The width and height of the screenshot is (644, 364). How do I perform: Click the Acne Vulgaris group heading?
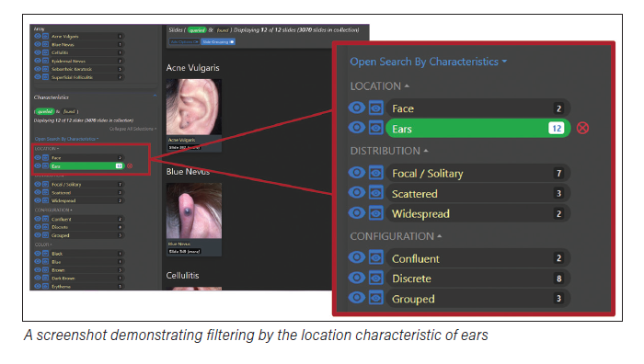click(x=192, y=68)
